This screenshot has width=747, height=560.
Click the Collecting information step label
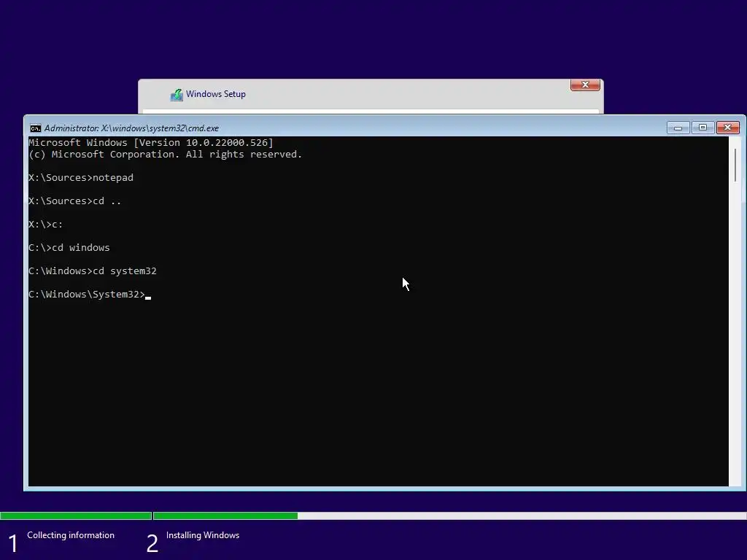(71, 535)
